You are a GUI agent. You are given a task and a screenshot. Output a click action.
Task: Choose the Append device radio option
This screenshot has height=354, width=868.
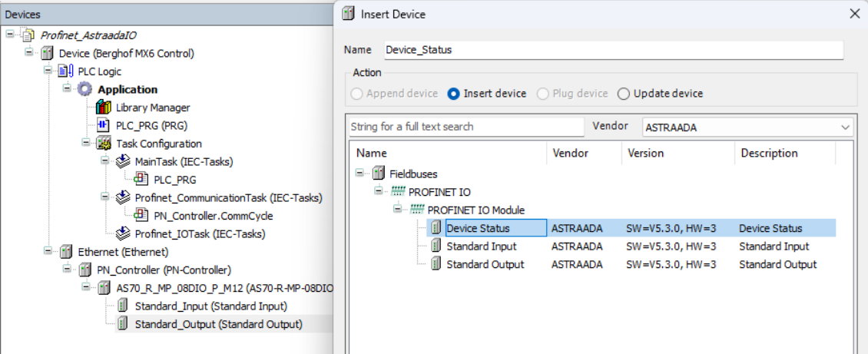(x=357, y=94)
